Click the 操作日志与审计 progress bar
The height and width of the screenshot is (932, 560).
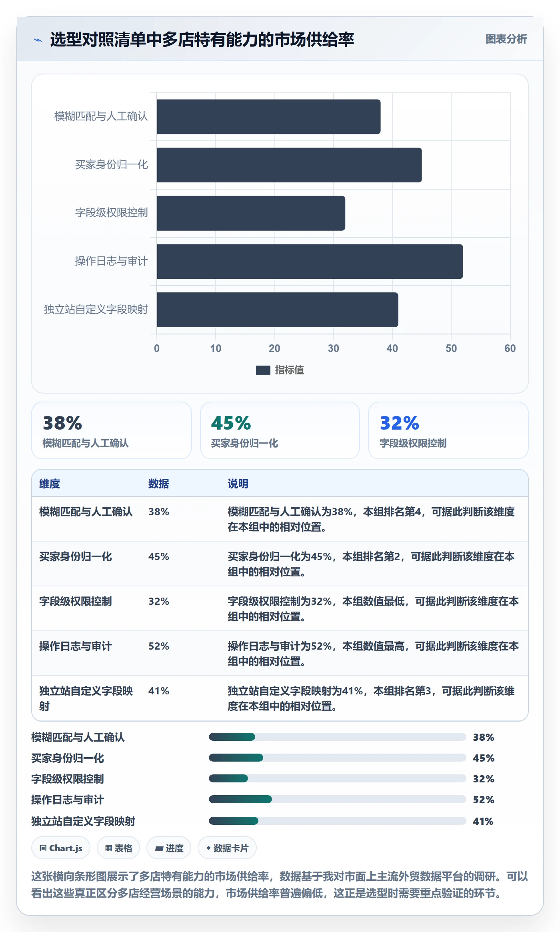point(337,799)
